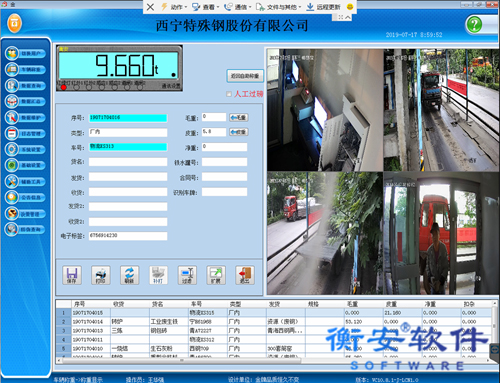Click the arrow button beside the 皮重 field
Viewport: 500px width, 383px height.
pos(239,132)
